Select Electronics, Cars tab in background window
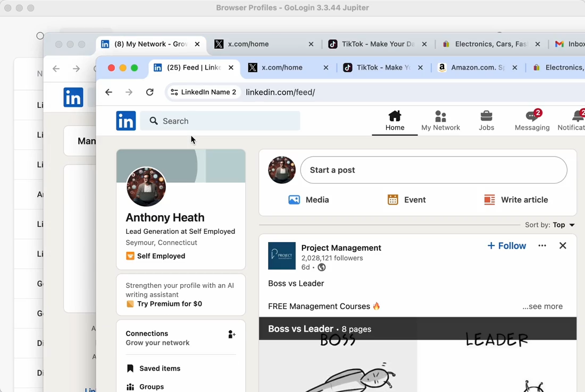Image resolution: width=585 pixels, height=392 pixels. tap(485, 44)
